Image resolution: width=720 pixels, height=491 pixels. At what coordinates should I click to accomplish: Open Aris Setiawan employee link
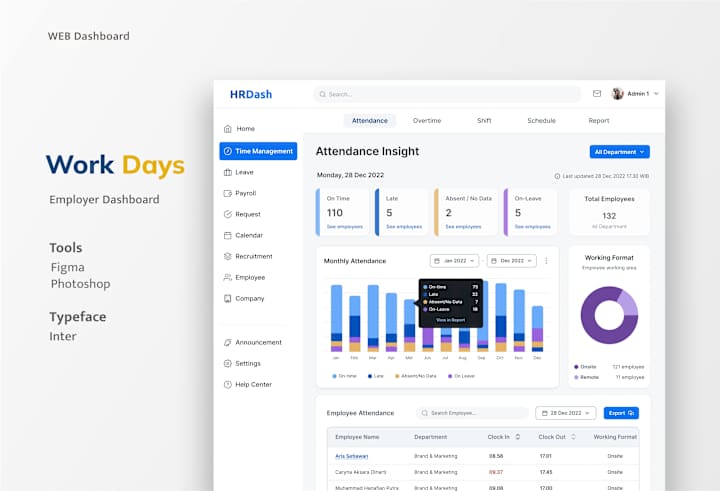351,456
